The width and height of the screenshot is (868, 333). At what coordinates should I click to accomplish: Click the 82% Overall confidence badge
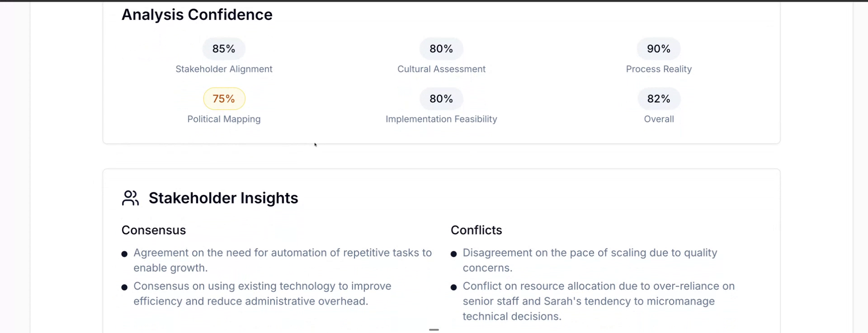(x=659, y=99)
